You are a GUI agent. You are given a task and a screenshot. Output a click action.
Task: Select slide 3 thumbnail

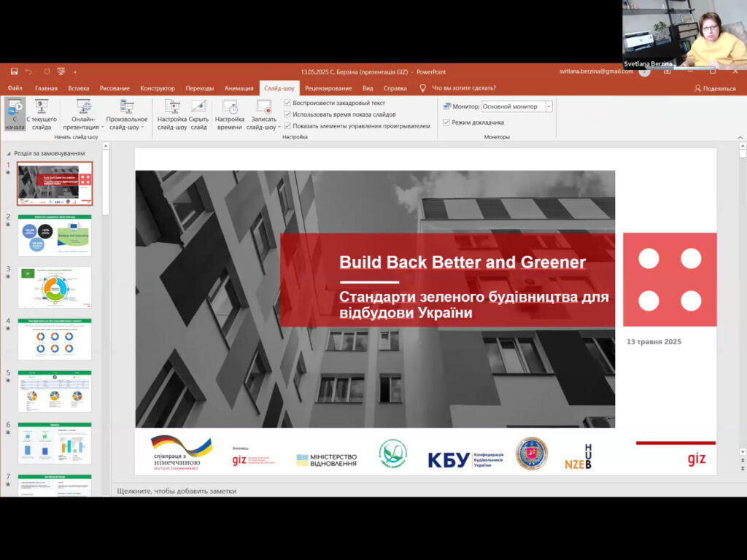coord(55,287)
